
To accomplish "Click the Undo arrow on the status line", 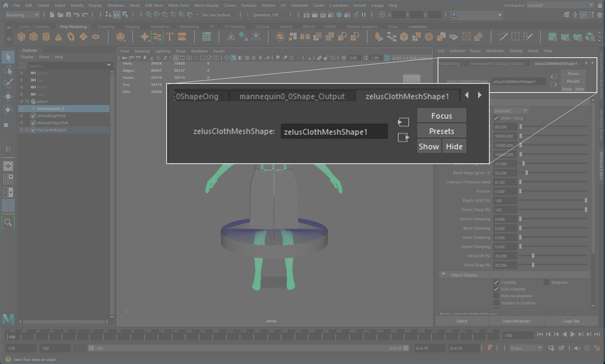I will coord(76,15).
